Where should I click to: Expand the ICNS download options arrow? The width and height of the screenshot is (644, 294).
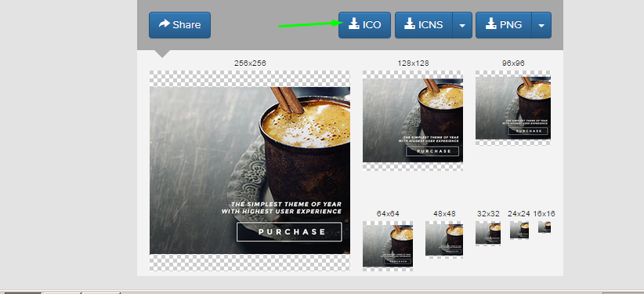462,25
